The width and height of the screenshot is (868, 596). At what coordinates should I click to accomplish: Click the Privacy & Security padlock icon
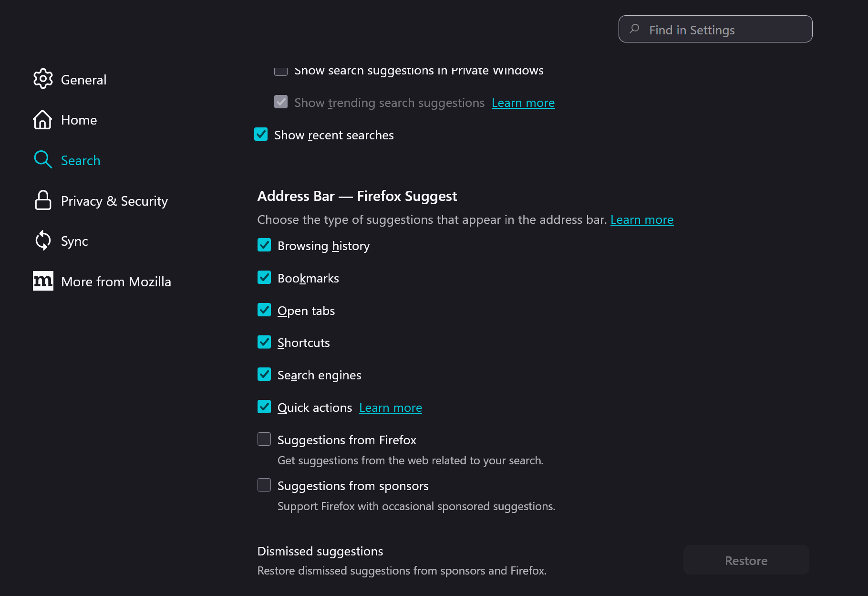tap(43, 200)
